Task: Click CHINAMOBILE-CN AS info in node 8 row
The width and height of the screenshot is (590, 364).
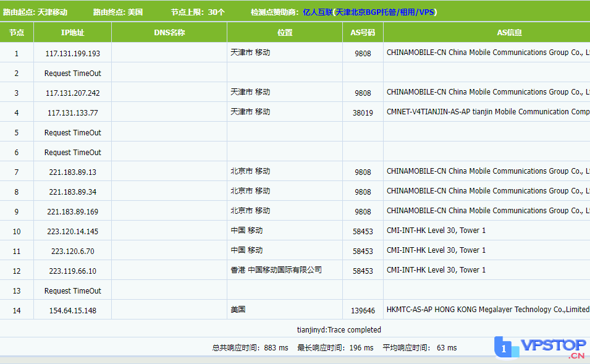Action: (488, 191)
